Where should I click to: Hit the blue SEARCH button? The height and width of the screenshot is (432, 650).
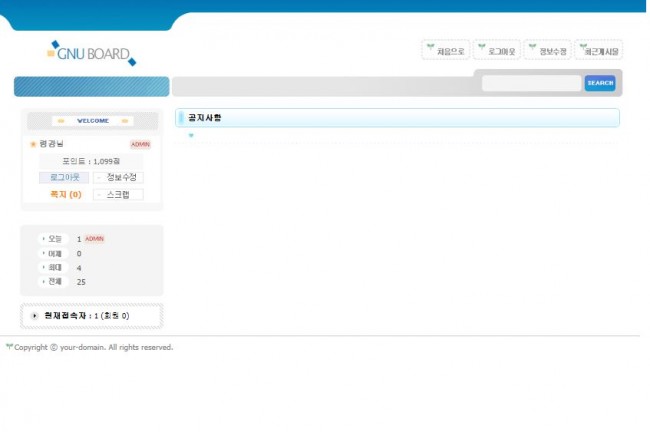(600, 83)
